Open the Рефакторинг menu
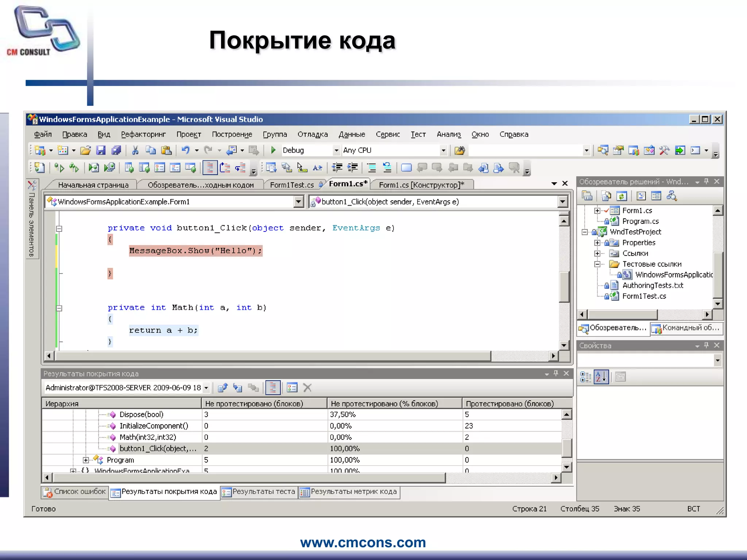 [x=143, y=134]
